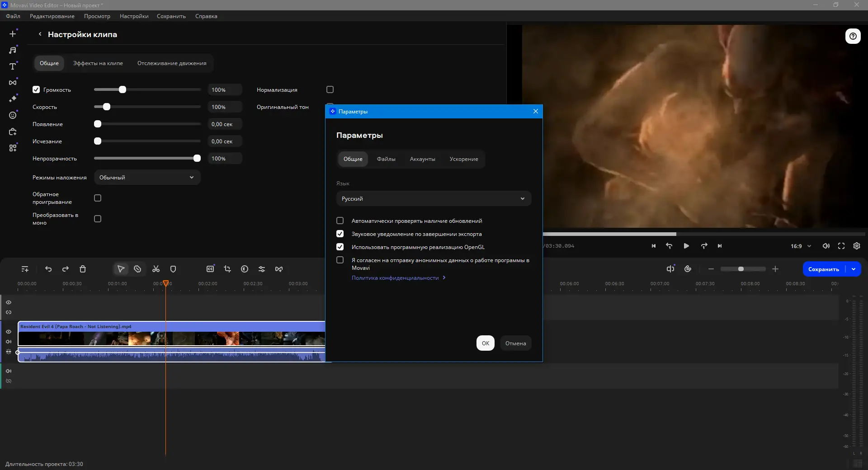Viewport: 868px width, 470px height.
Task: Open the Titles text tool in sidebar
Action: click(13, 66)
